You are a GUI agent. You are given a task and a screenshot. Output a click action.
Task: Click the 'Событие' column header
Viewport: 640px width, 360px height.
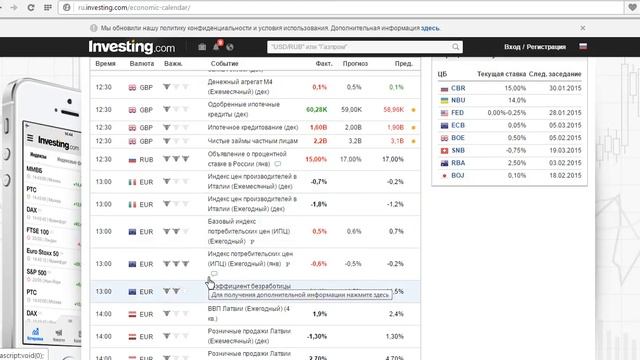pos(224,64)
